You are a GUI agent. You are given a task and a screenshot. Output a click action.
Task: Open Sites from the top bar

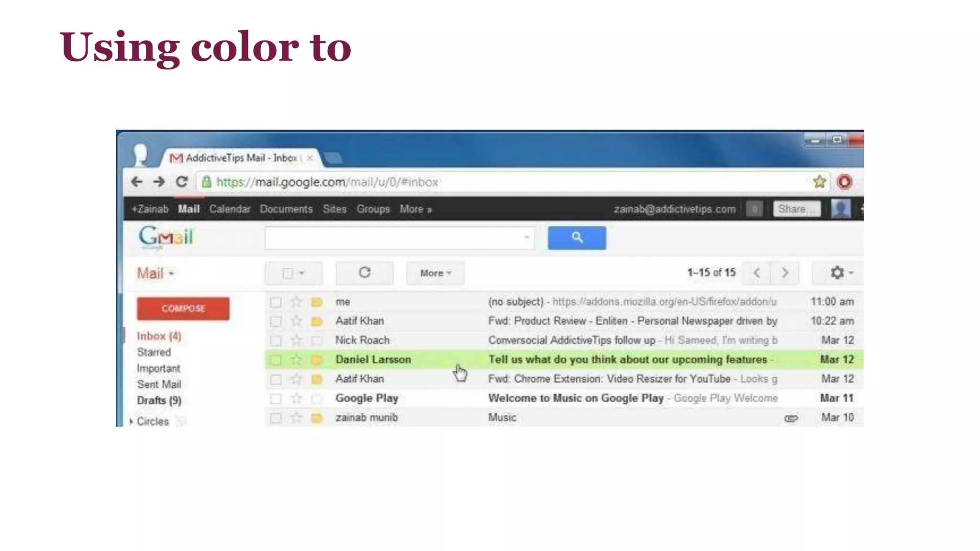pyautogui.click(x=334, y=209)
